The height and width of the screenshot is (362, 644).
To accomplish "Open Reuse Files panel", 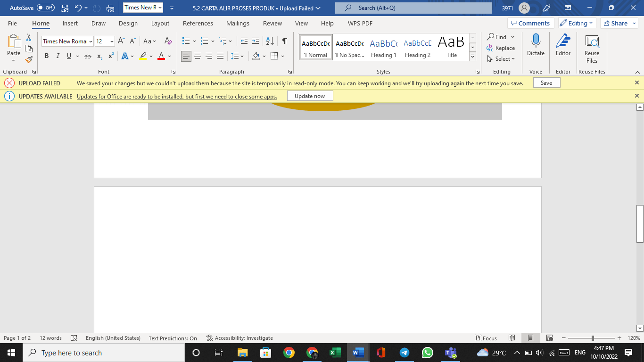I will (x=592, y=49).
